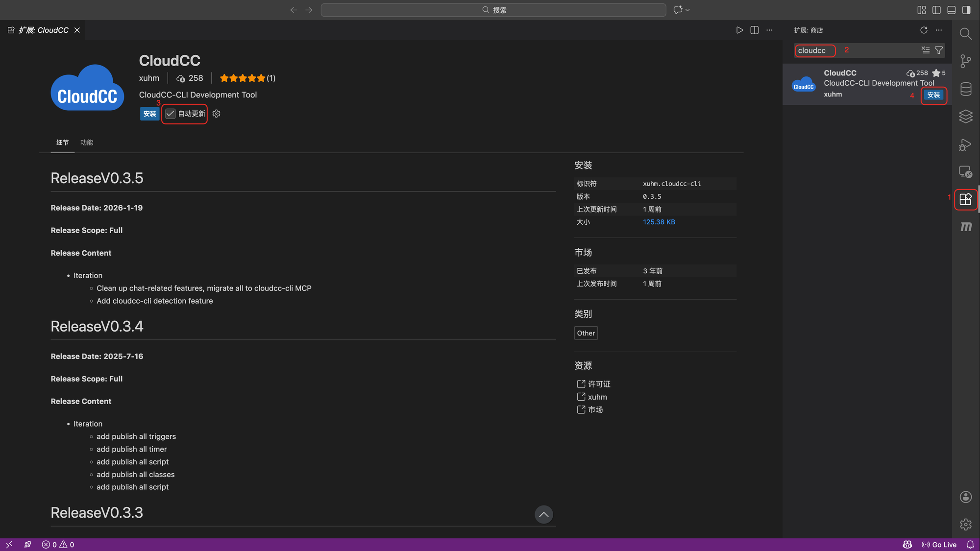This screenshot has width=980, height=551.
Task: Open Run and Debug view
Action: click(965, 144)
